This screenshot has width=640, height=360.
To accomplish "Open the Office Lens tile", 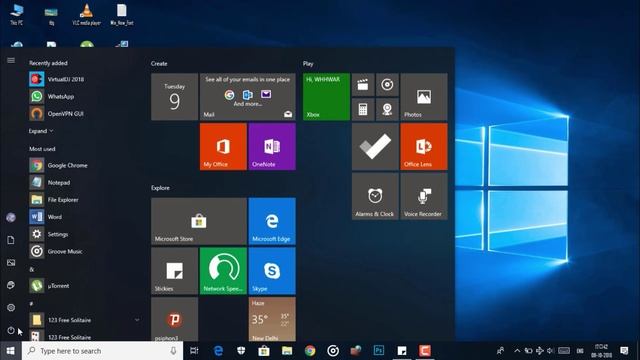I will pyautogui.click(x=424, y=147).
